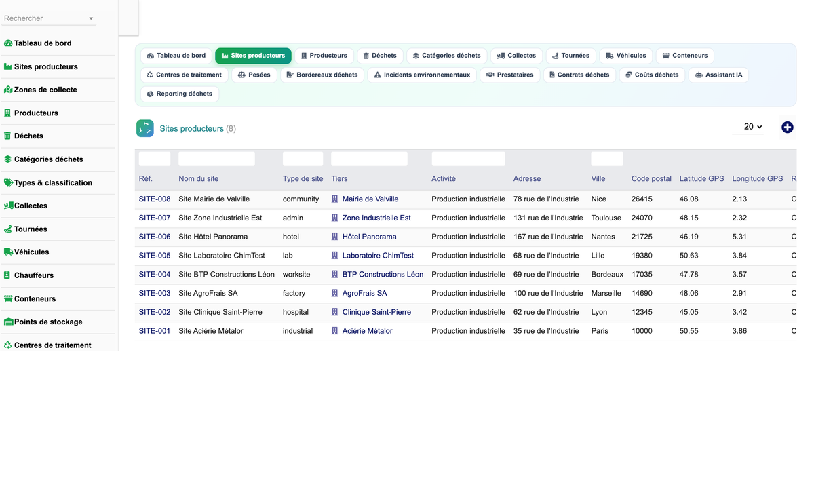Screen dimensions: 814x504
Task: Open record SITE-001
Action: pyautogui.click(x=155, y=331)
